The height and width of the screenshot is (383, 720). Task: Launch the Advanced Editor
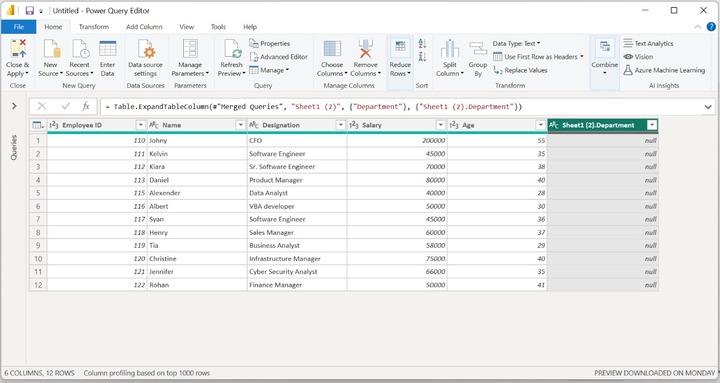(278, 56)
